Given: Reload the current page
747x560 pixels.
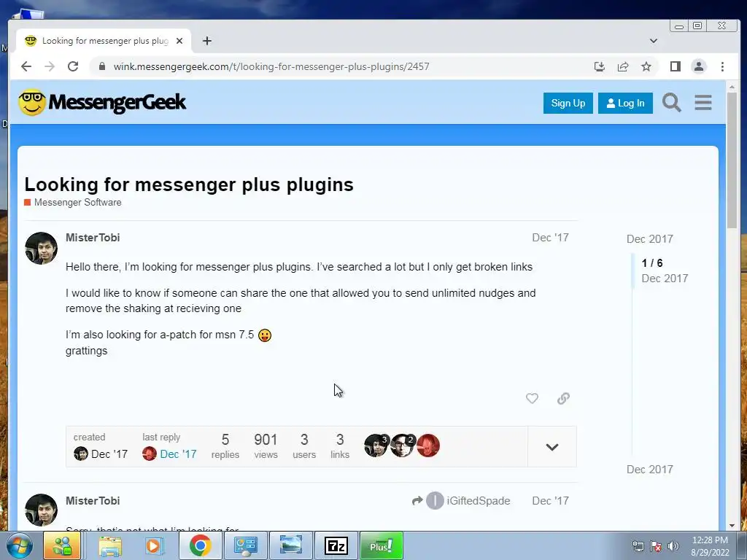Looking at the screenshot, I should coord(73,66).
